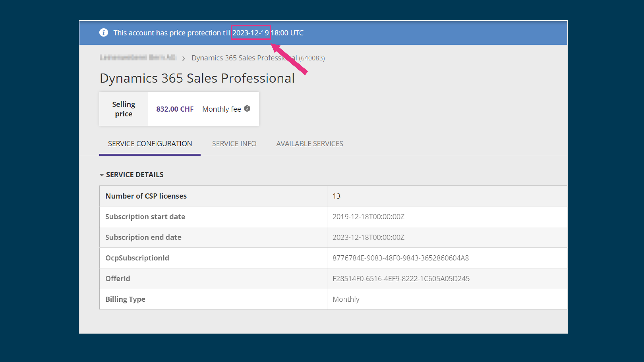644x362 pixels.
Task: Click the OcpSubscriptionId GUID value
Action: click(400, 258)
